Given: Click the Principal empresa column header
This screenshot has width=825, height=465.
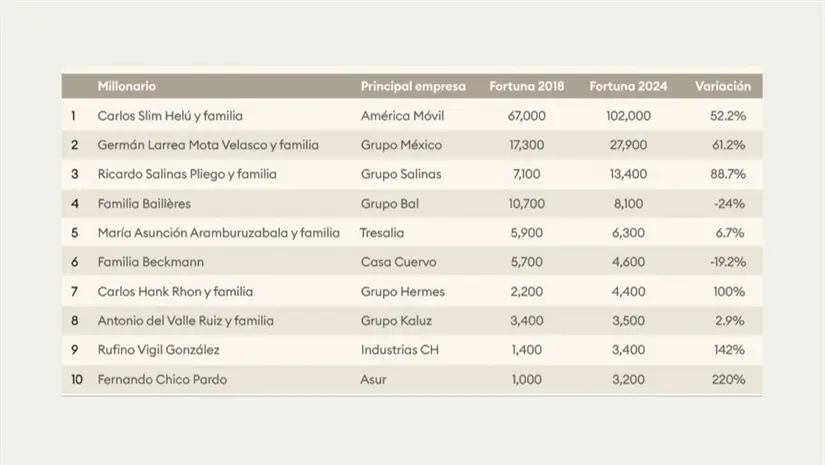Looking at the screenshot, I should click(412, 87).
